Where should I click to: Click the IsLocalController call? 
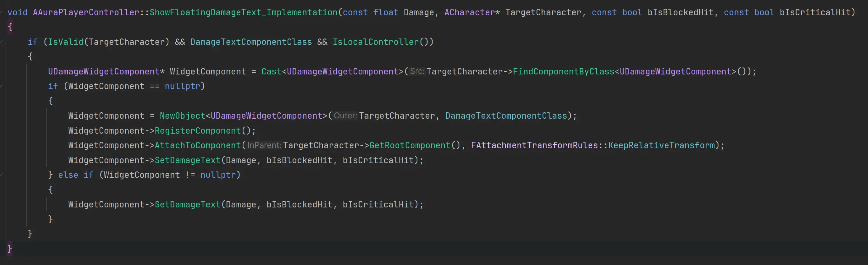[x=375, y=42]
